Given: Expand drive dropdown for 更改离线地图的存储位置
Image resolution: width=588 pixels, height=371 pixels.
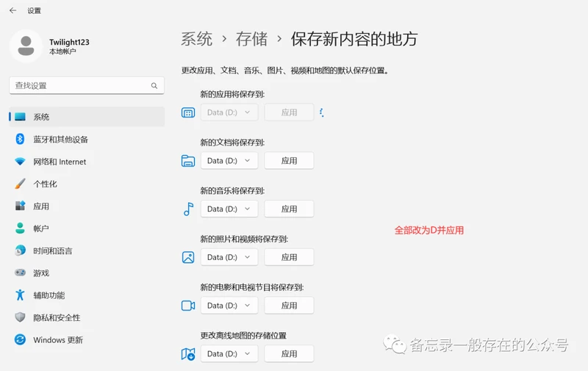Looking at the screenshot, I should (x=229, y=353).
